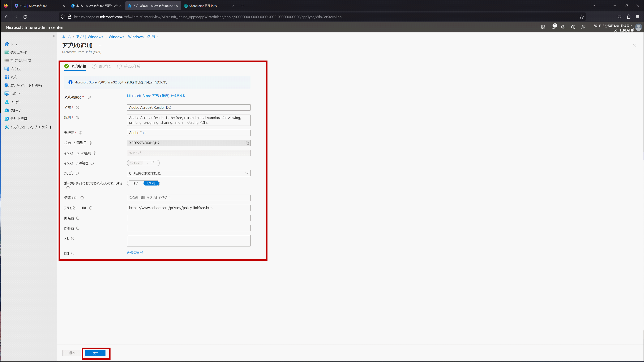Click the 開発者 input field
The image size is (644, 362).
tap(189, 218)
